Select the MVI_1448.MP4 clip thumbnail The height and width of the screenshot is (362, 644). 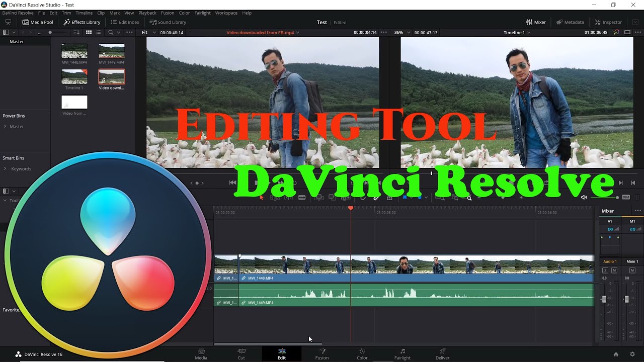click(x=74, y=51)
